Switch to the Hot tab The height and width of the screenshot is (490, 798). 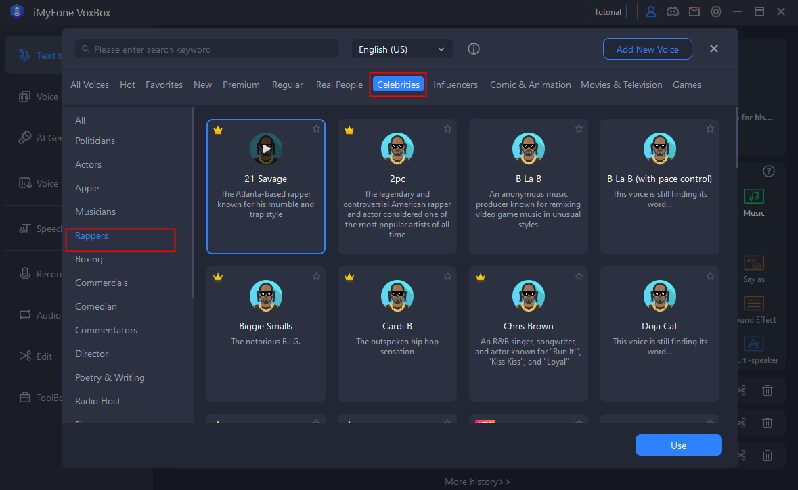(x=127, y=84)
